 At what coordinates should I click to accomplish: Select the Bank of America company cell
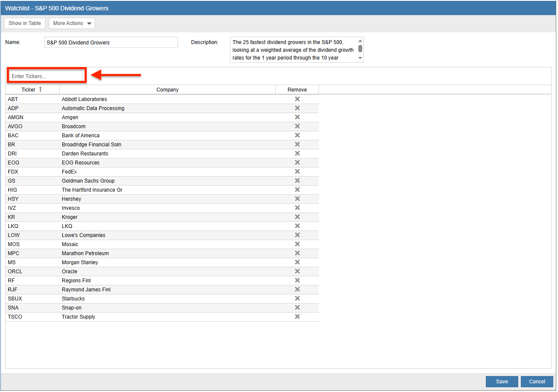(168, 136)
